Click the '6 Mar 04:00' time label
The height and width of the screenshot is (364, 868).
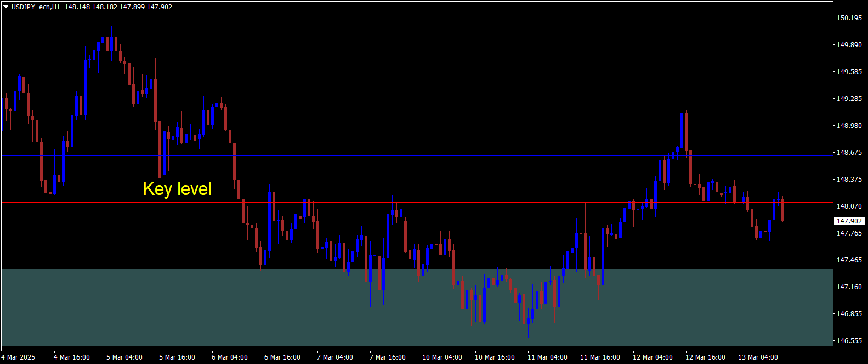[230, 357]
